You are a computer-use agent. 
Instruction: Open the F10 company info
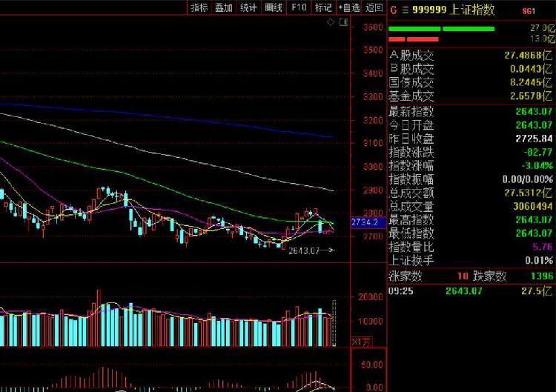(299, 7)
